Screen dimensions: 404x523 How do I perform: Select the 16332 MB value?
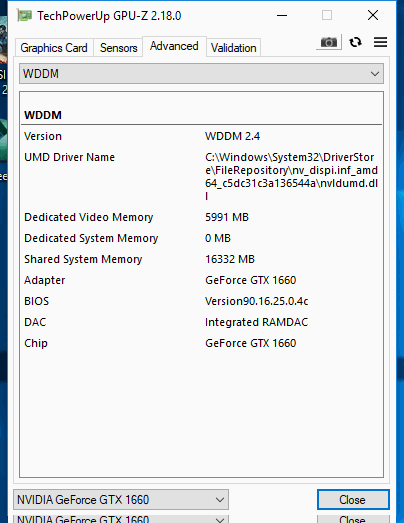point(230,259)
